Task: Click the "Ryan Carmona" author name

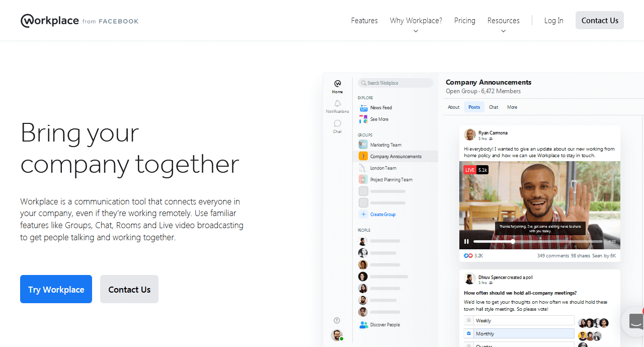Action: 493,133
